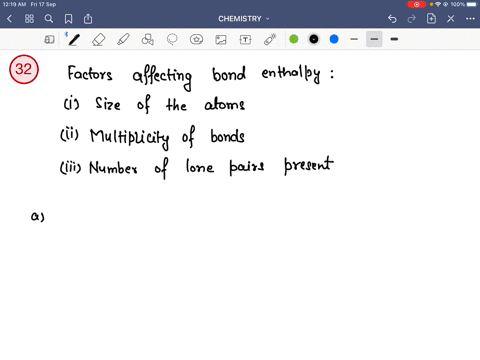Choose the black pen color
Screen dimensions: 480x360
click(x=314, y=39)
